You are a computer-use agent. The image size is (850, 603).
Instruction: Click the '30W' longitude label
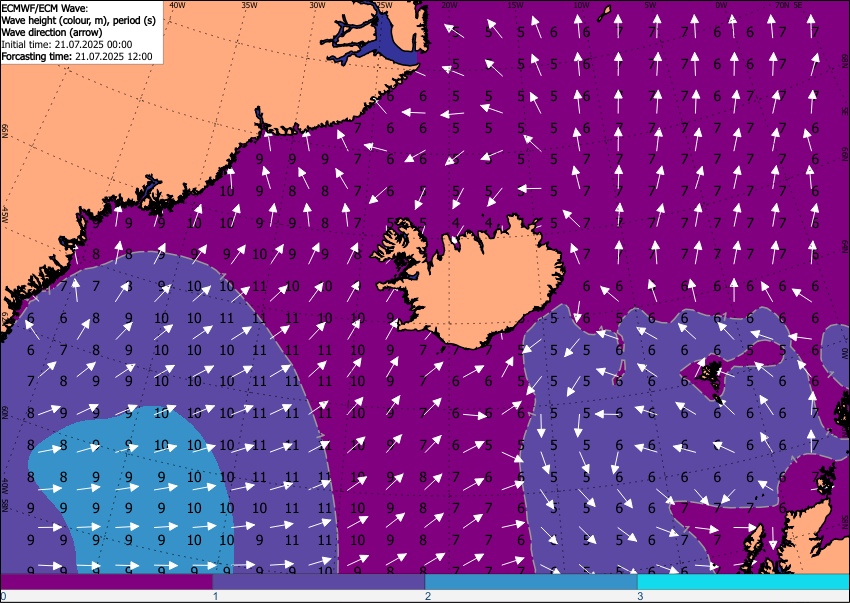(x=317, y=5)
